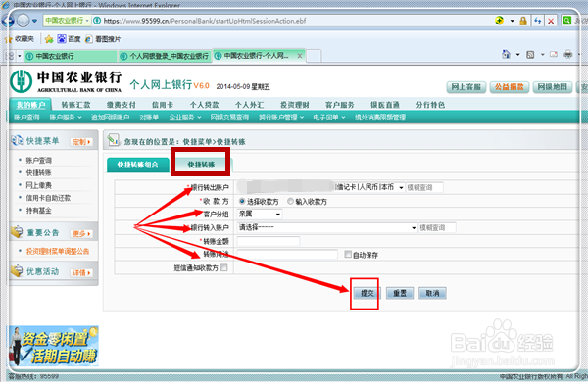Click the security lock icon in address bar
This screenshot has width=588, height=382.
point(523,21)
